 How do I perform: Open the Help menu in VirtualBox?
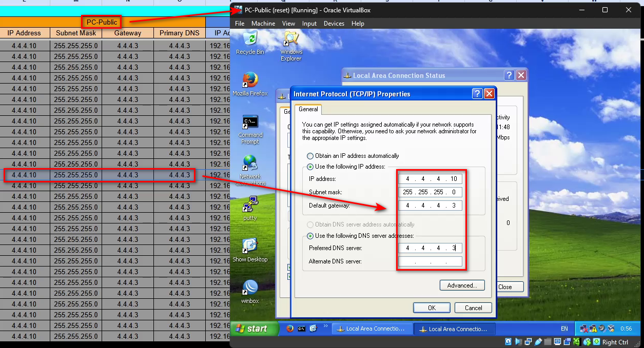pyautogui.click(x=358, y=24)
